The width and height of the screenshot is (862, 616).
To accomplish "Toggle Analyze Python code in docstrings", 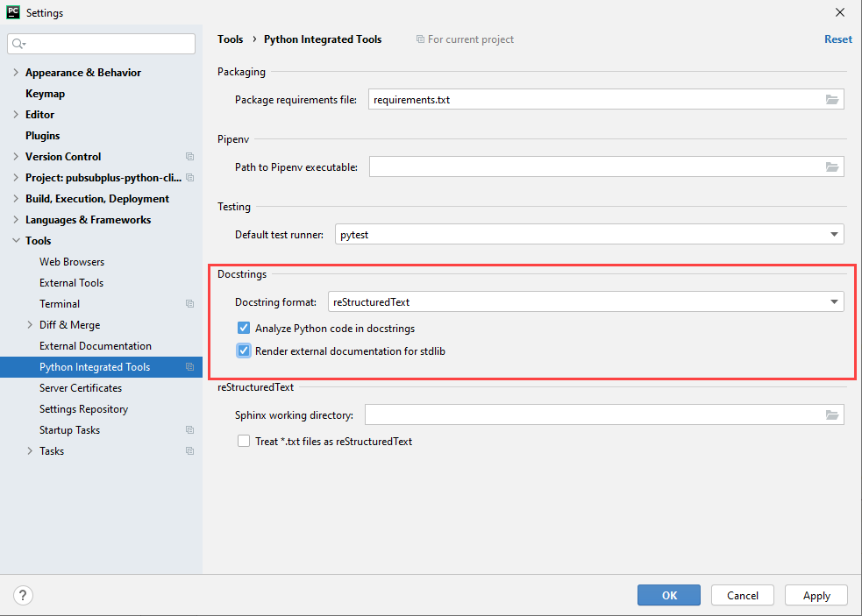I will coord(244,329).
